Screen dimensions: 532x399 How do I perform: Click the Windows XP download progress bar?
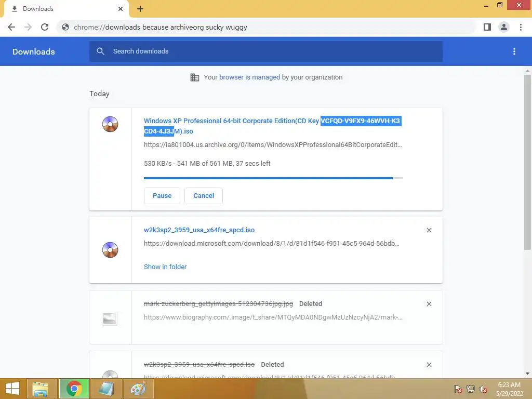(x=273, y=178)
